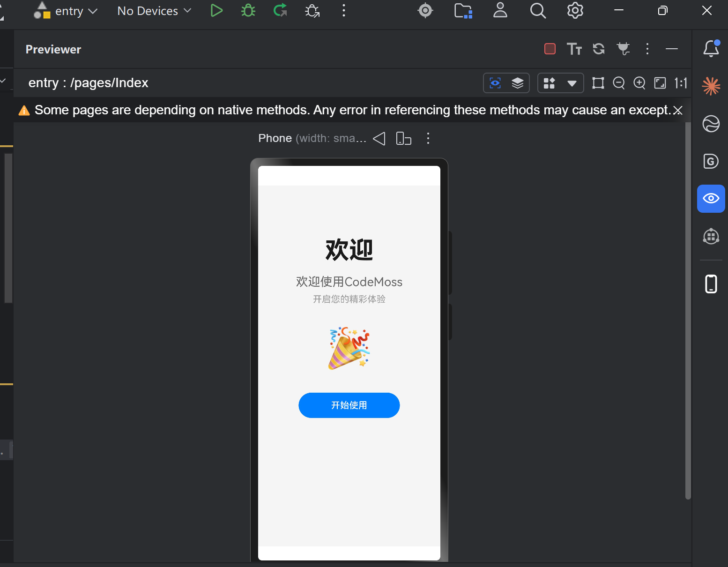Open phone preview more options menu

(x=428, y=138)
